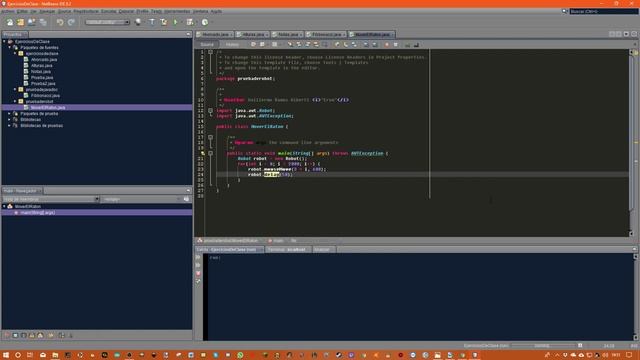Open WhatsApp from the taskbar
The height and width of the screenshot is (360, 640).
[x=240, y=355]
